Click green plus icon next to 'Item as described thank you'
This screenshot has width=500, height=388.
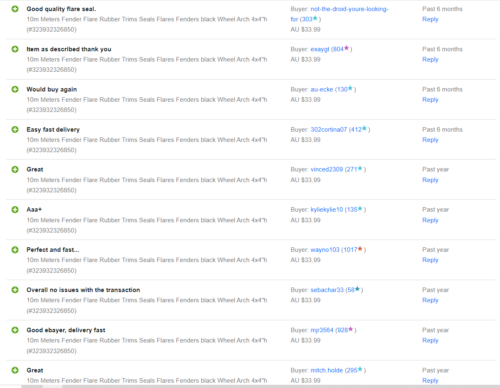click(15, 49)
